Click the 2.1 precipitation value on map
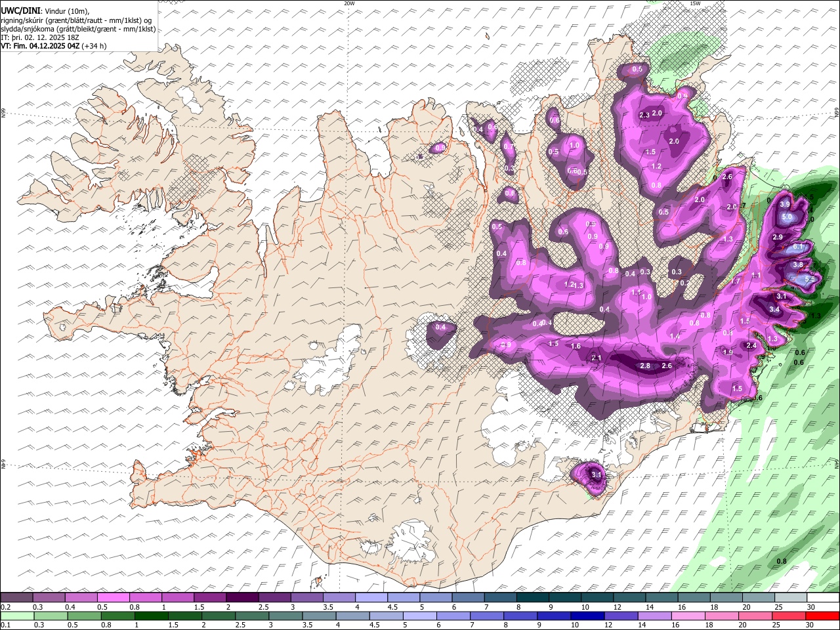 coord(597,358)
